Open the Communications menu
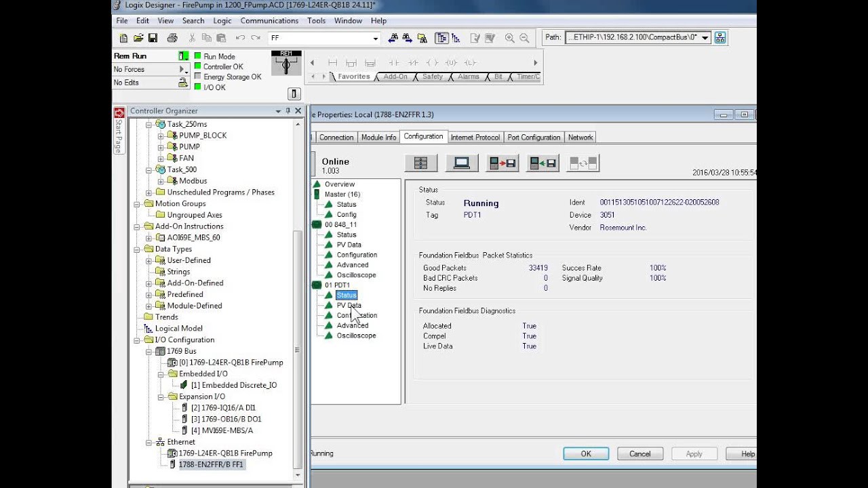The width and height of the screenshot is (868, 488). pos(269,21)
